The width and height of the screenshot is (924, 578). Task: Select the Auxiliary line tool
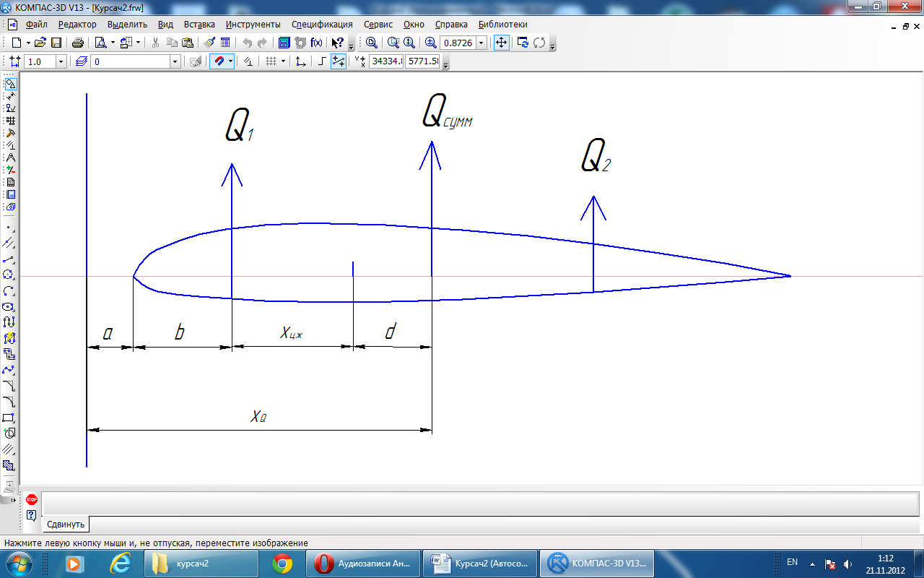tap(9, 243)
